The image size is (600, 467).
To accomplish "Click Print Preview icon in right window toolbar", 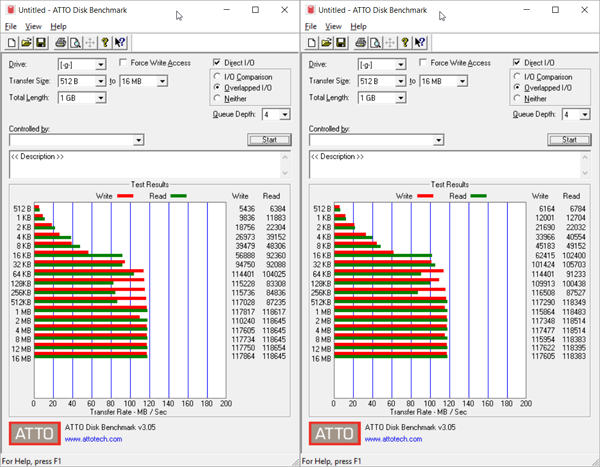I will 375,42.
